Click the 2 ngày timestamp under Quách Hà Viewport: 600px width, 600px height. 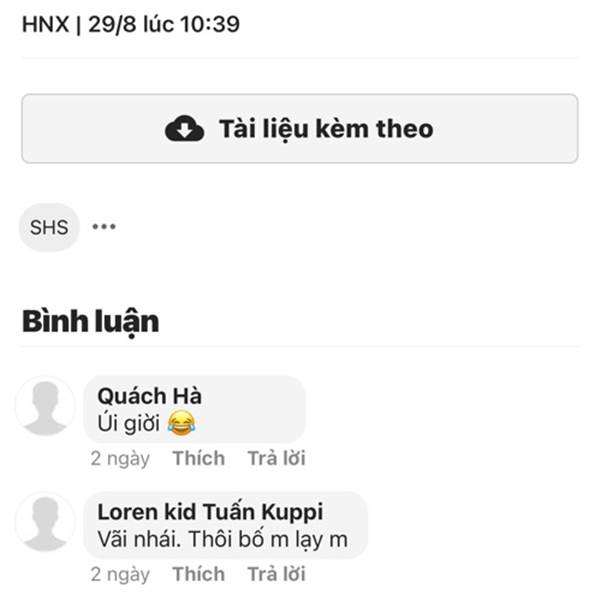coord(120,459)
